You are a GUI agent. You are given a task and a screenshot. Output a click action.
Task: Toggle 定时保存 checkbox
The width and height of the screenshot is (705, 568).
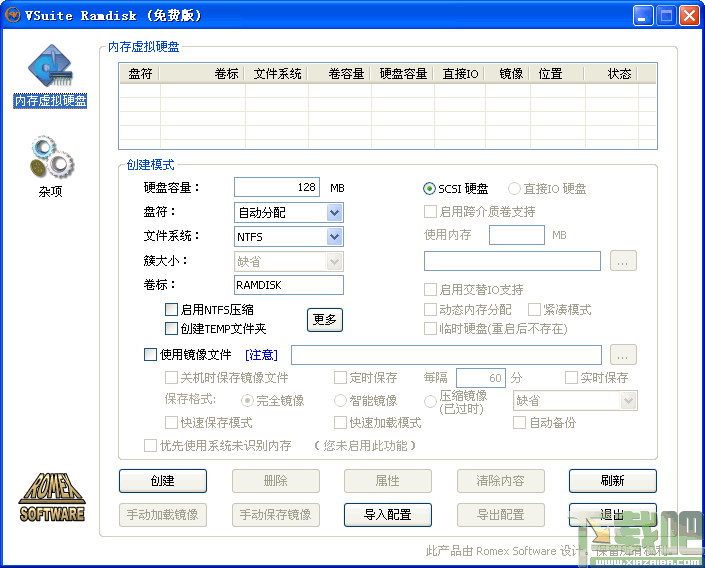pos(340,377)
